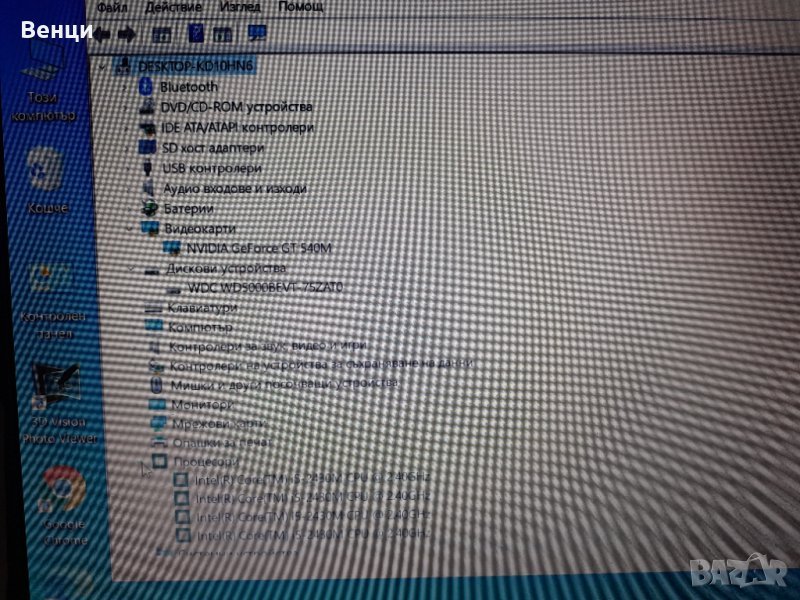Open the Google Chrome desktop shortcut
Viewport: 800px width, 600px height.
click(64, 492)
